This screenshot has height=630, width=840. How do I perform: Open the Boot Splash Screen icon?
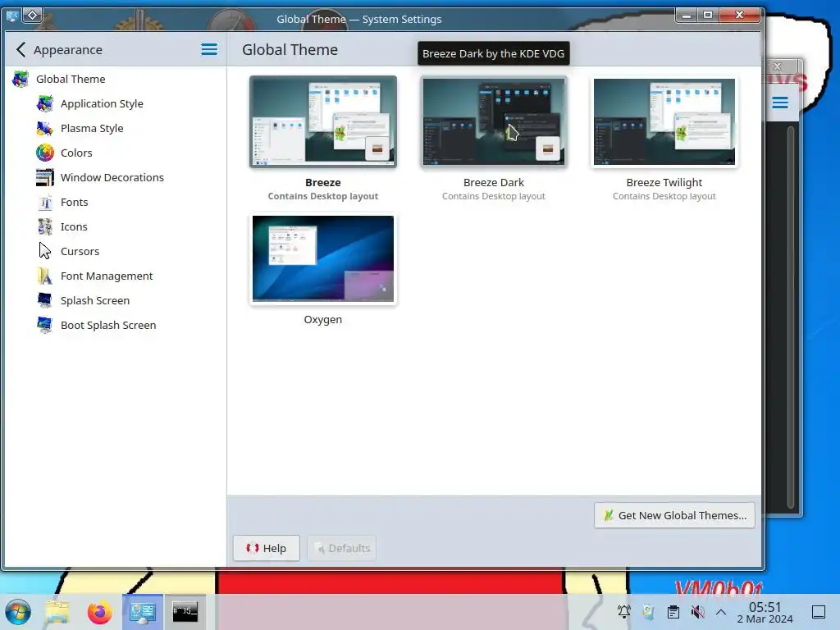click(x=45, y=325)
